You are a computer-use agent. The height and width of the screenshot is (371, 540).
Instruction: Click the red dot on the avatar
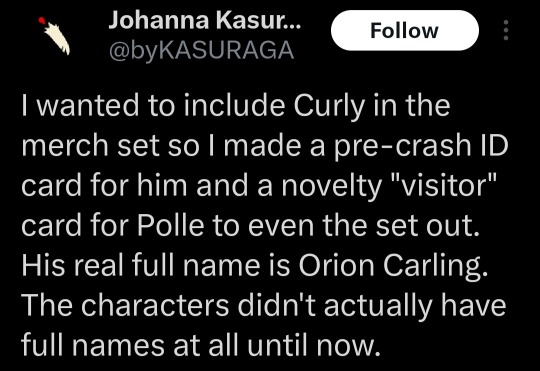42,20
